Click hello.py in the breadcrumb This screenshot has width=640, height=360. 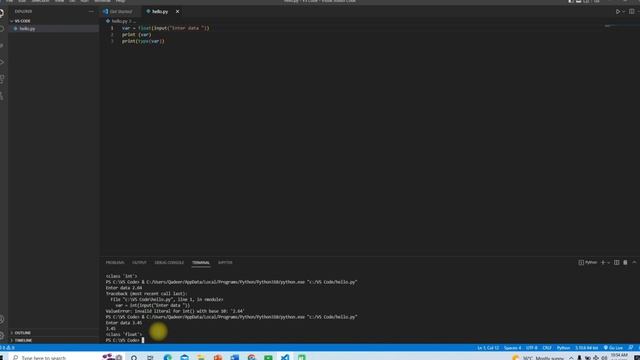pos(119,21)
